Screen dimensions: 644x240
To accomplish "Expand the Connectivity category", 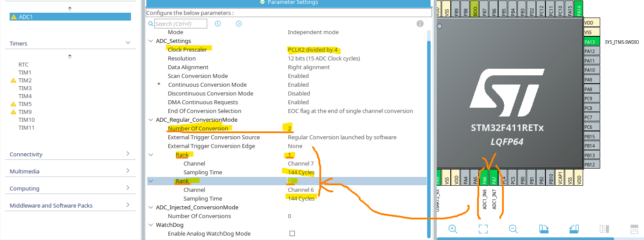I will (128, 154).
